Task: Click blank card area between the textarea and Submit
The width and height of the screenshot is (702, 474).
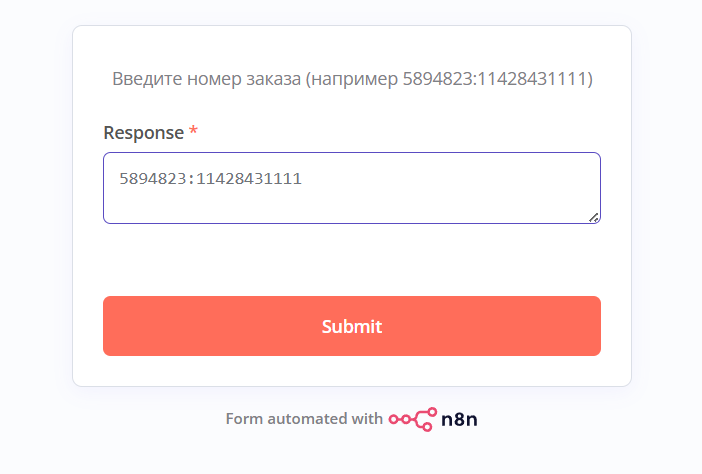Action: coord(352,260)
